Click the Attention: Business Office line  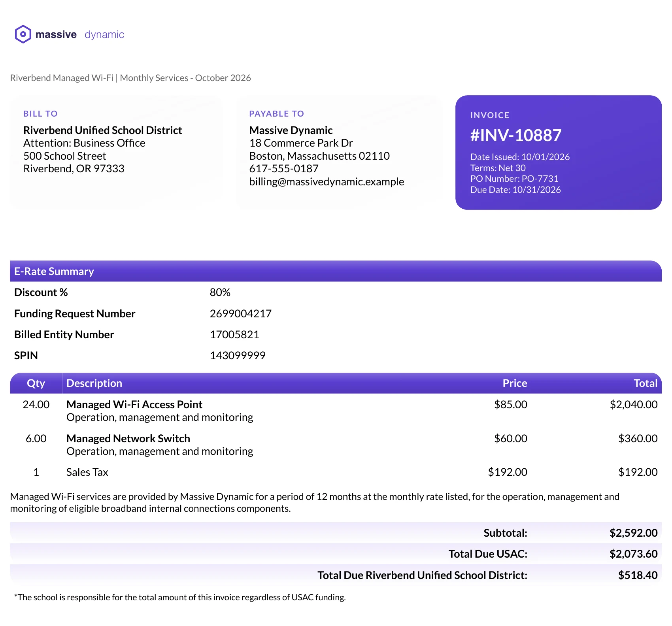tap(84, 143)
